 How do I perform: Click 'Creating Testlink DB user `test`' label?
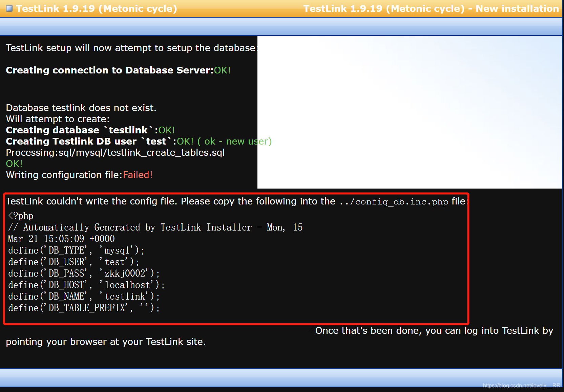(x=89, y=141)
